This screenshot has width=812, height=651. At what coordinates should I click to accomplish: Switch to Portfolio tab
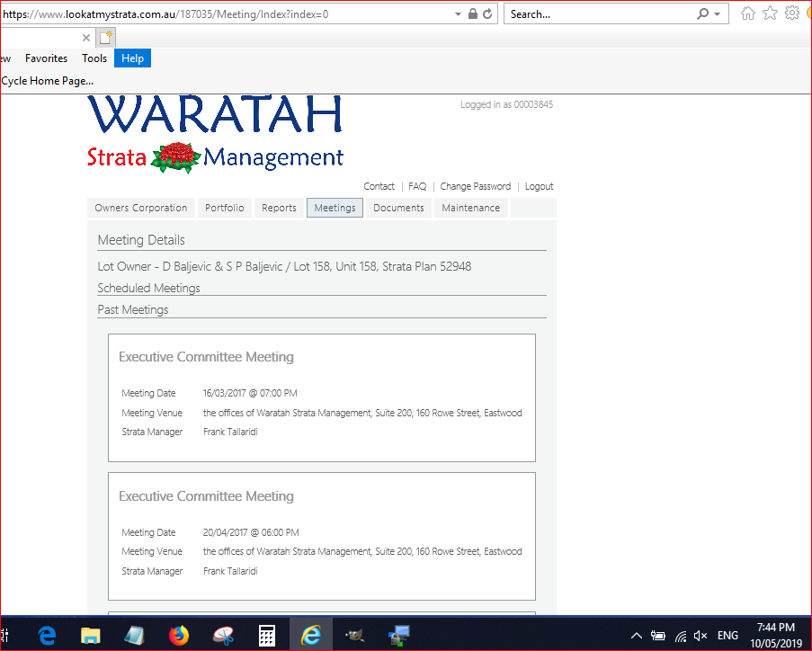pyautogui.click(x=224, y=208)
